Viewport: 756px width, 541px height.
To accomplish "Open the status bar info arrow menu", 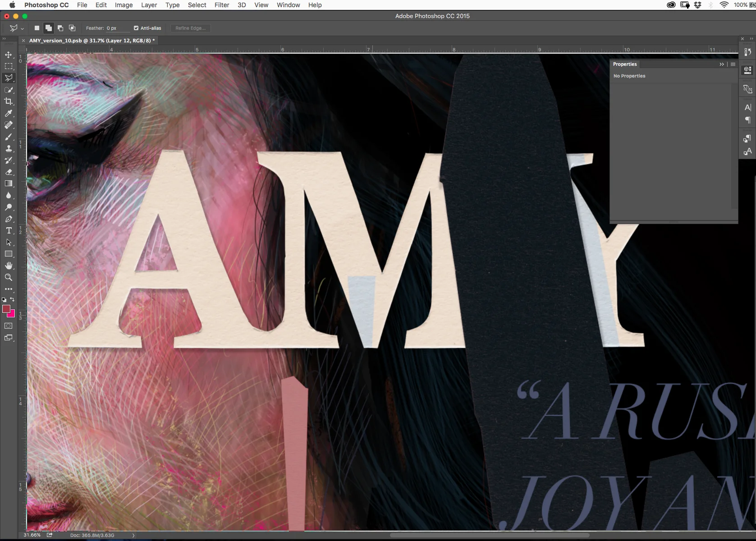I will point(133,535).
